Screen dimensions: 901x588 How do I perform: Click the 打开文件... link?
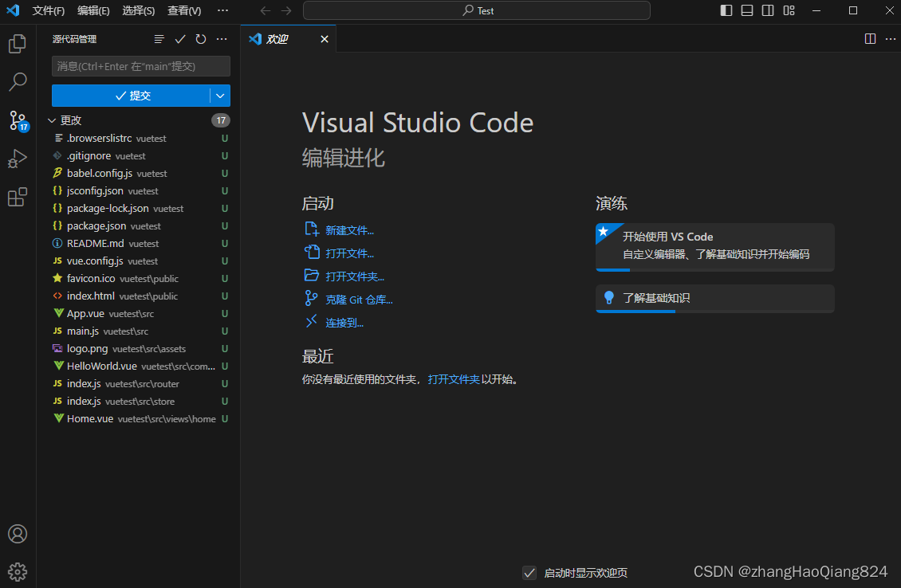(x=349, y=253)
